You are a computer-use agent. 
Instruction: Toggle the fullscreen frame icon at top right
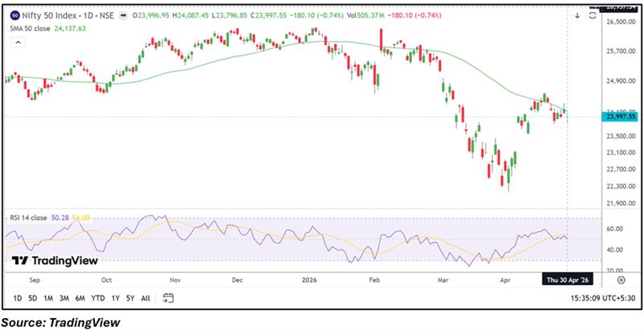(592, 15)
